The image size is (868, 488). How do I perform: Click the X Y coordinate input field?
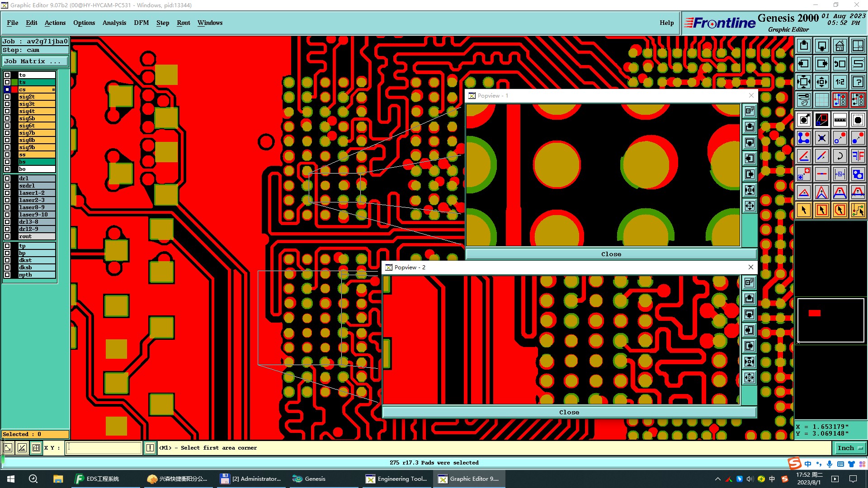tap(104, 448)
